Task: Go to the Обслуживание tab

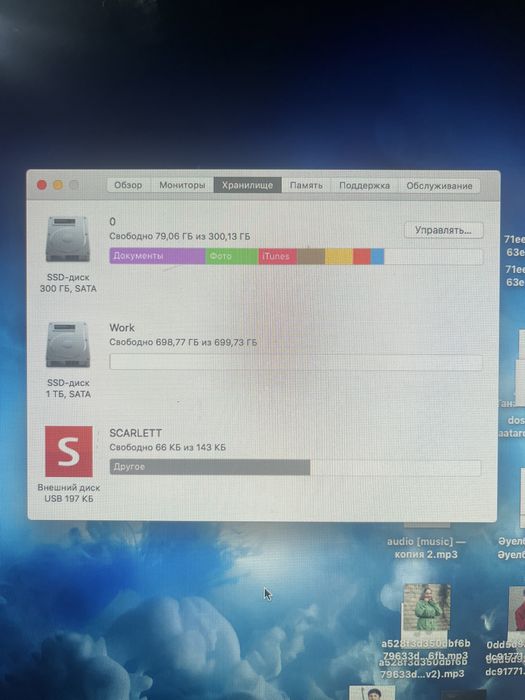Action: (x=439, y=186)
